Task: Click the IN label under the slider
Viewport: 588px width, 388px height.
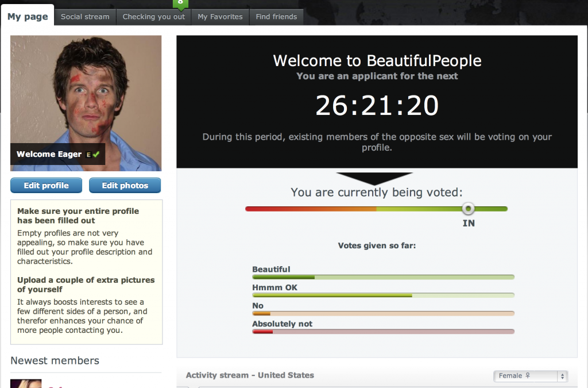Action: [x=469, y=223]
